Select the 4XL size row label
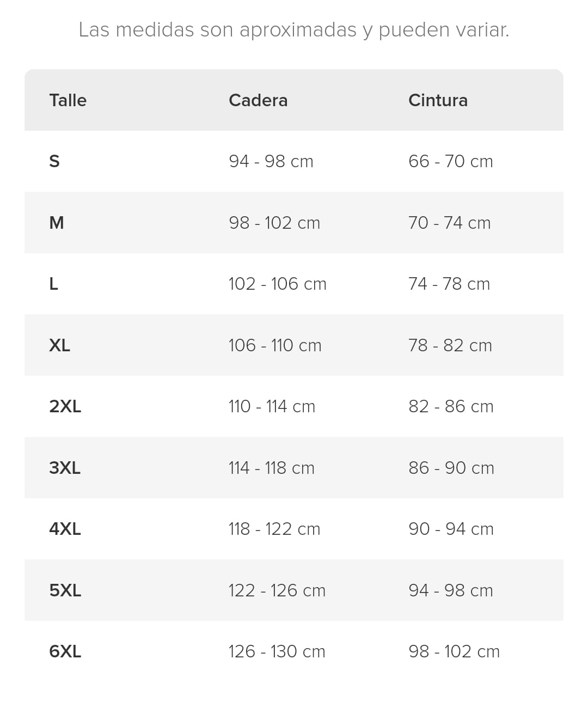Screen dimensions: 588x720 pos(65,529)
